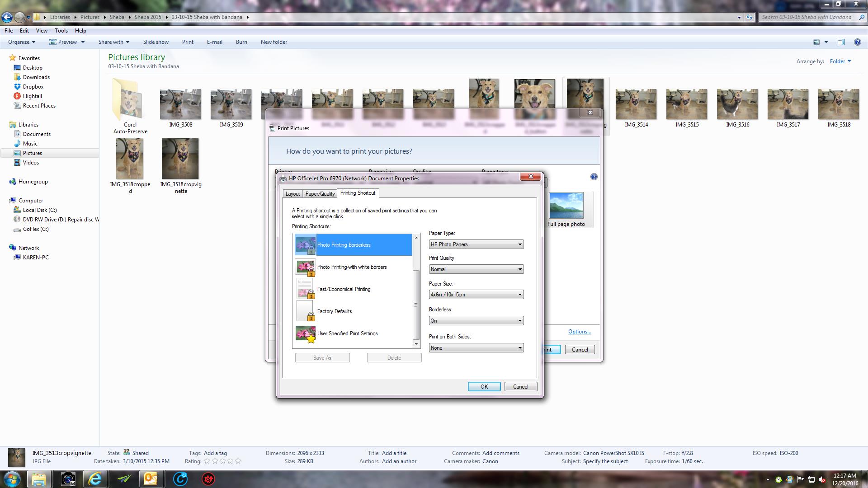
Task: Open the Paper Size dropdown
Action: click(x=519, y=294)
